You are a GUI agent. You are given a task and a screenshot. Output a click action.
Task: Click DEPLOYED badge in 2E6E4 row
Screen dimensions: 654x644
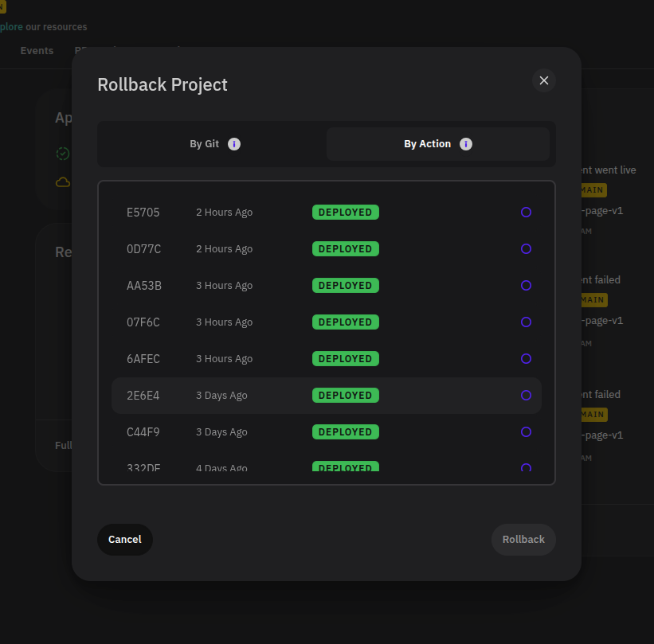tap(346, 395)
